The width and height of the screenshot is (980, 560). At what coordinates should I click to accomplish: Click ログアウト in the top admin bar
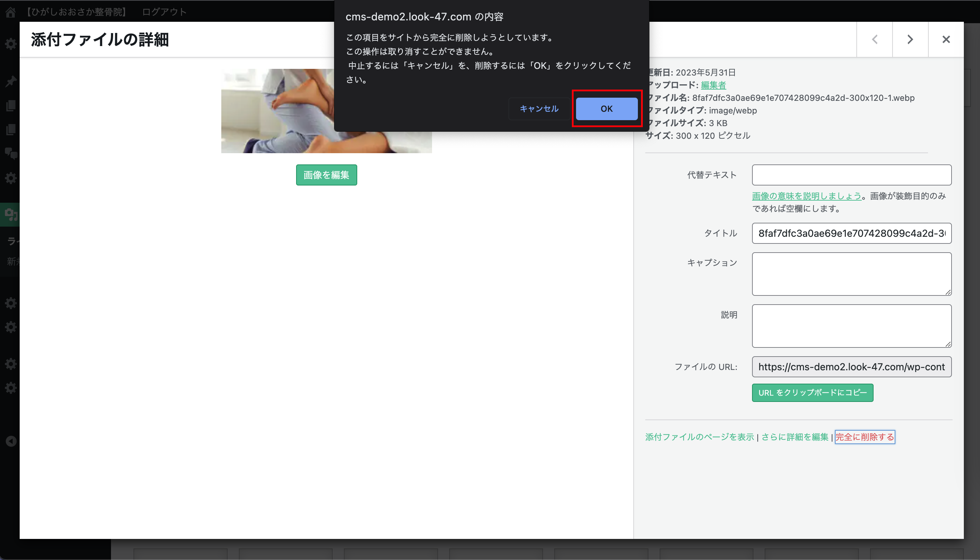click(x=164, y=12)
